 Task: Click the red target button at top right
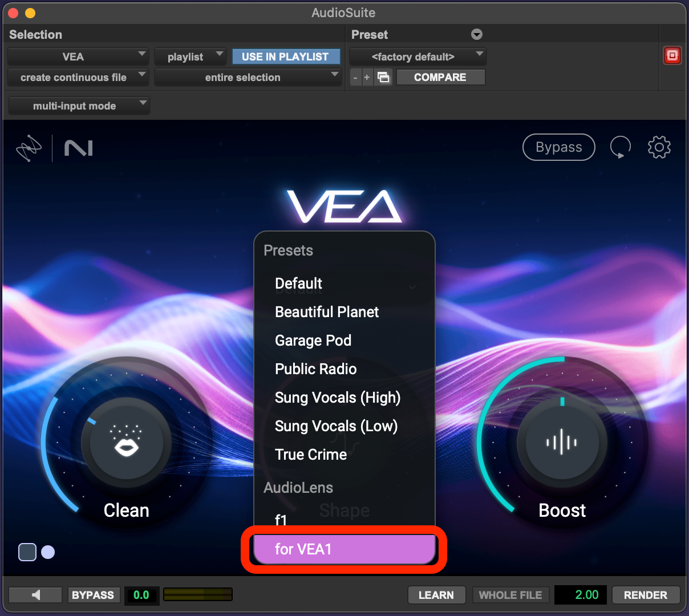672,55
